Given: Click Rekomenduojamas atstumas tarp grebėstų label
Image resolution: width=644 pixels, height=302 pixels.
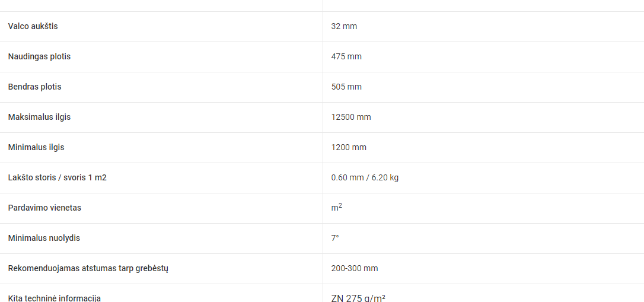Looking at the screenshot, I should tap(88, 268).
